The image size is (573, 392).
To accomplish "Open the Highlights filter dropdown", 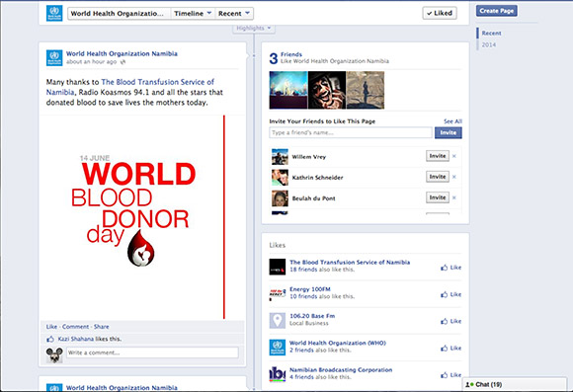I will 254,28.
